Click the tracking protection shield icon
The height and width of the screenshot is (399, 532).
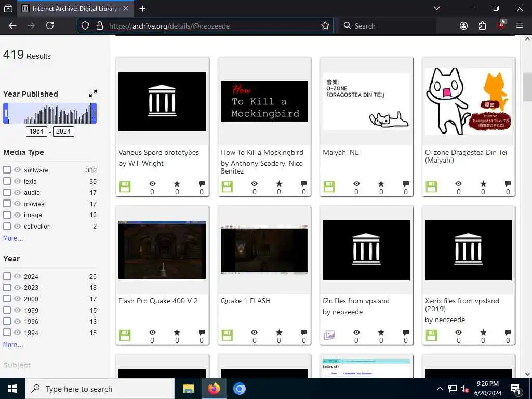point(85,26)
